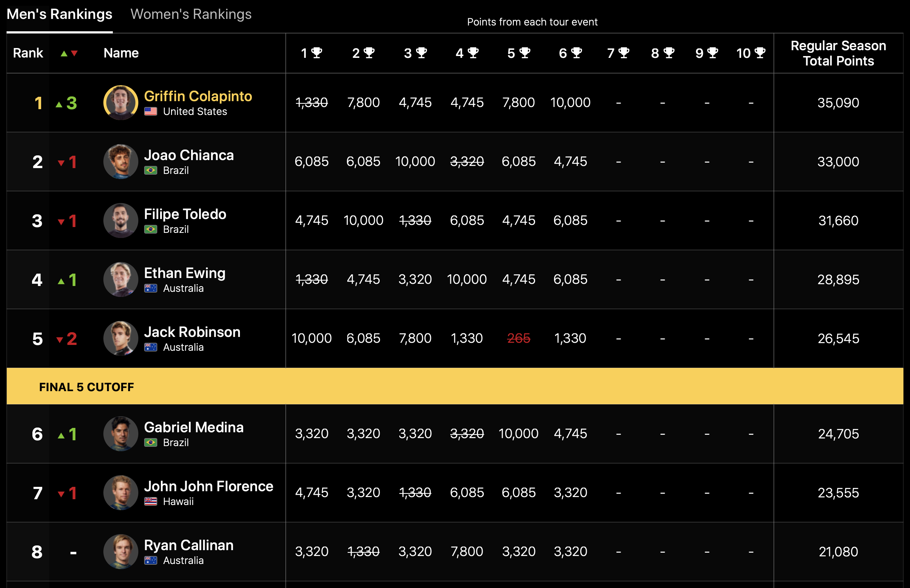Click Regular Season Total Points header
Image resolution: width=910 pixels, height=588 pixels.
tap(838, 53)
